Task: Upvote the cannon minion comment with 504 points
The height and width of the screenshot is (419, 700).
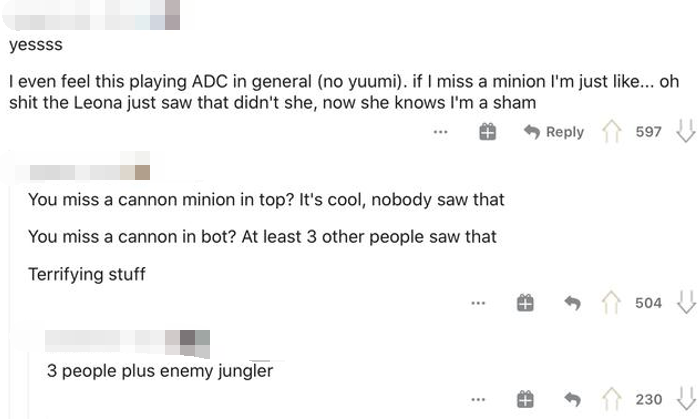Action: [611, 303]
